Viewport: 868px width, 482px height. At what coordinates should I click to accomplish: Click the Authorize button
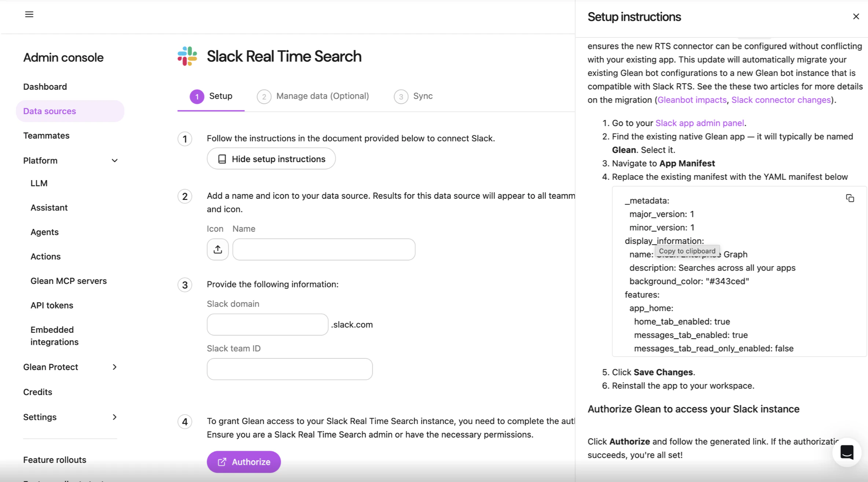(243, 462)
